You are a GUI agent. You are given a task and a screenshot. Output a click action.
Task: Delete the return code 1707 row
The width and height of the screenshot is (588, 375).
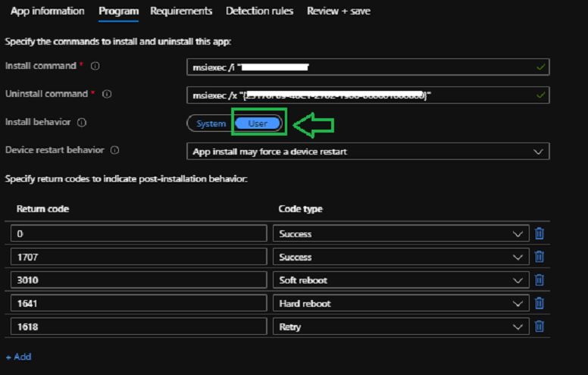pos(540,257)
